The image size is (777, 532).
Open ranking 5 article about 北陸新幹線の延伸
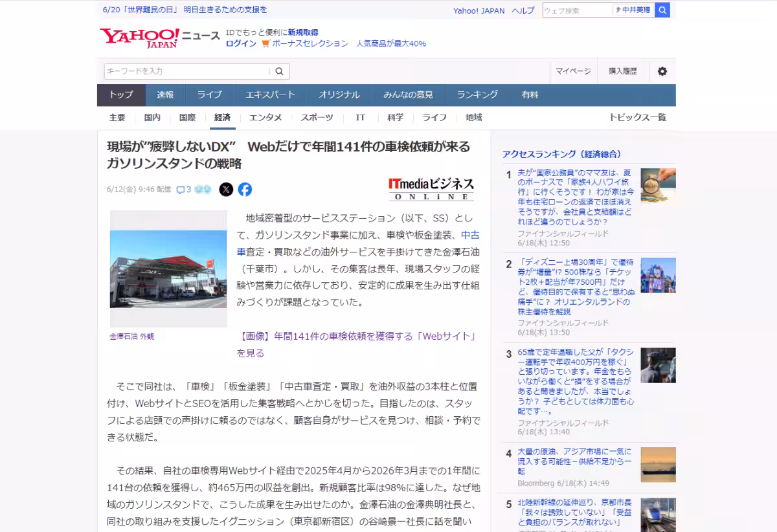pos(574,512)
